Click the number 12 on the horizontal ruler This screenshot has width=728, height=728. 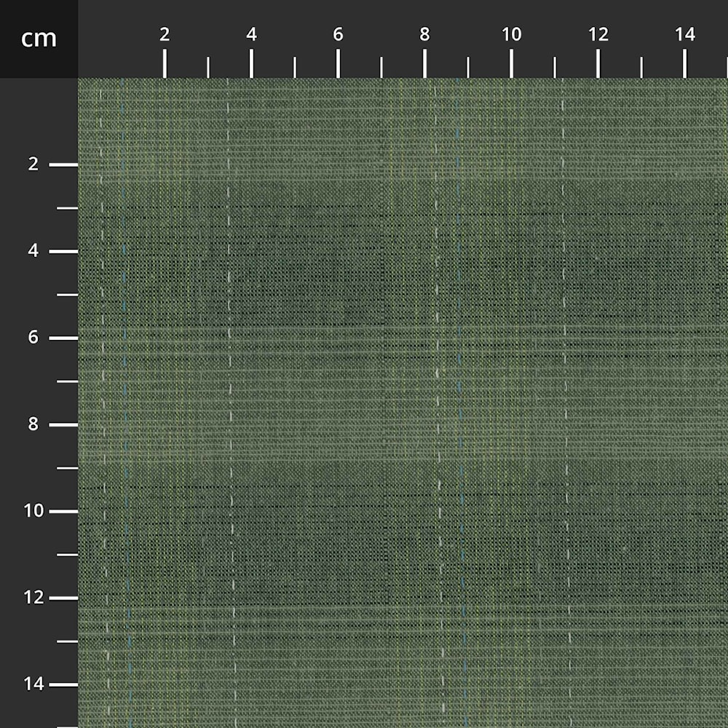tap(598, 33)
